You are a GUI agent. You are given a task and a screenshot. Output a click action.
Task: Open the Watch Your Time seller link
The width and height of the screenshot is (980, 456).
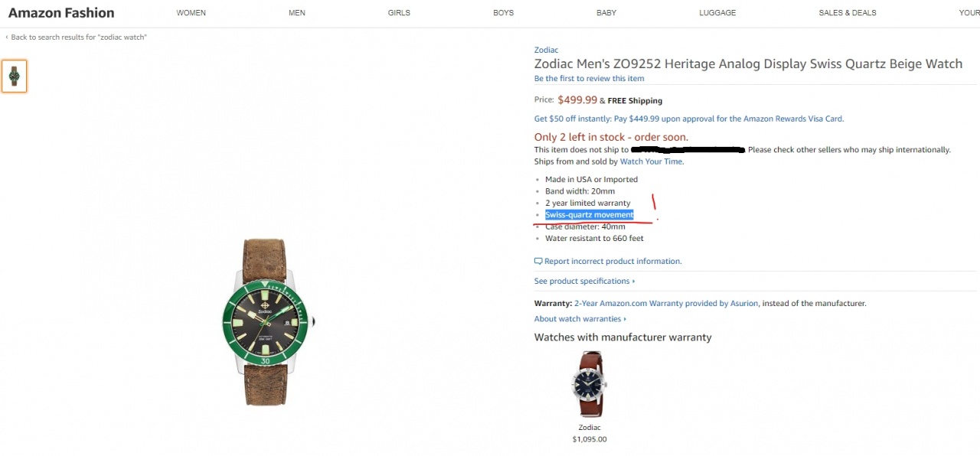[651, 161]
